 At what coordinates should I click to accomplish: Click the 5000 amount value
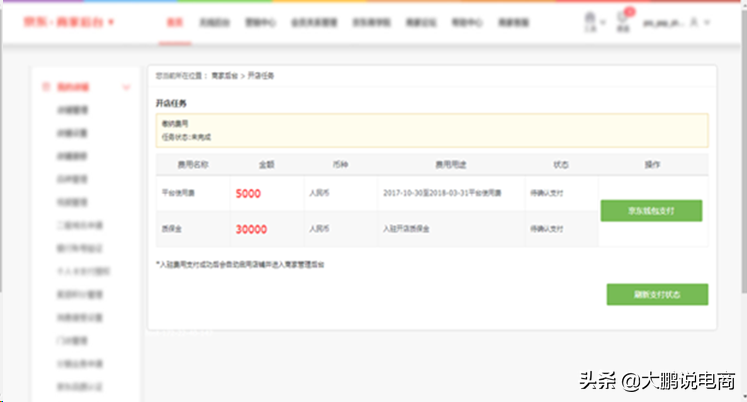click(248, 193)
